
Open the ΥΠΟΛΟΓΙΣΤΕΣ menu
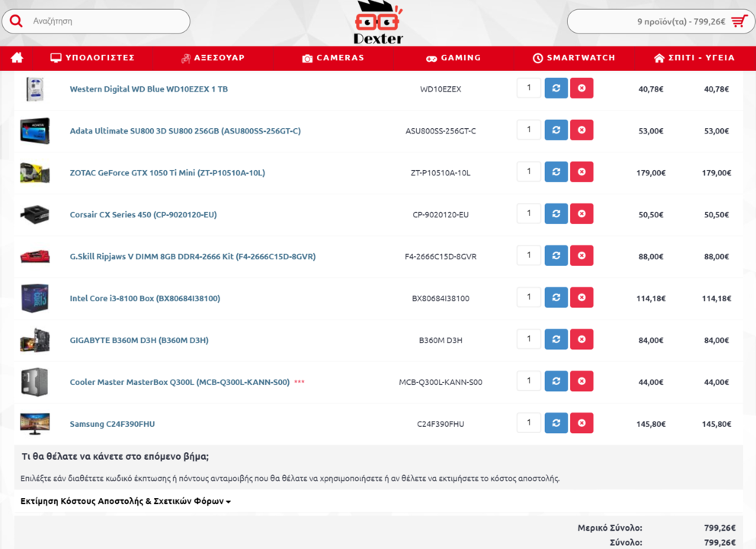coord(92,58)
